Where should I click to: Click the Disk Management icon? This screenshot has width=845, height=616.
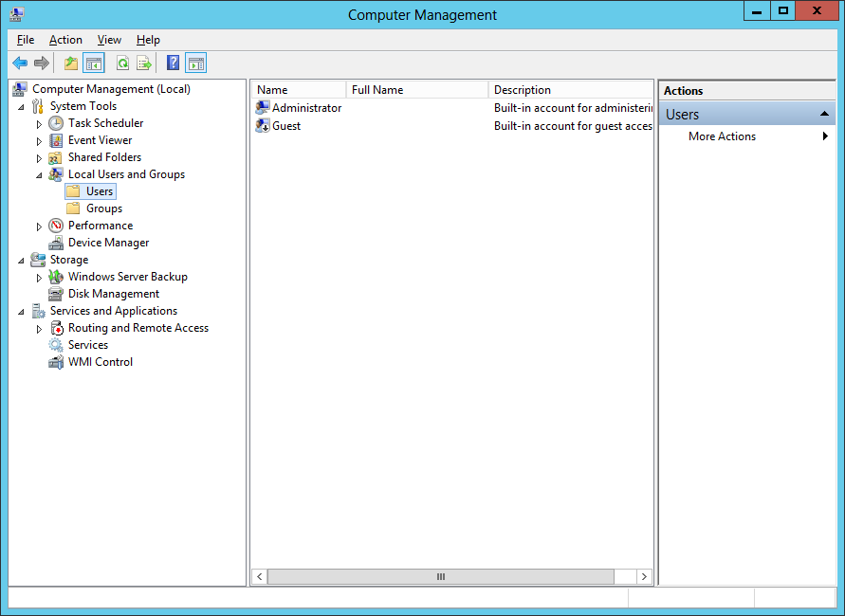(x=56, y=294)
